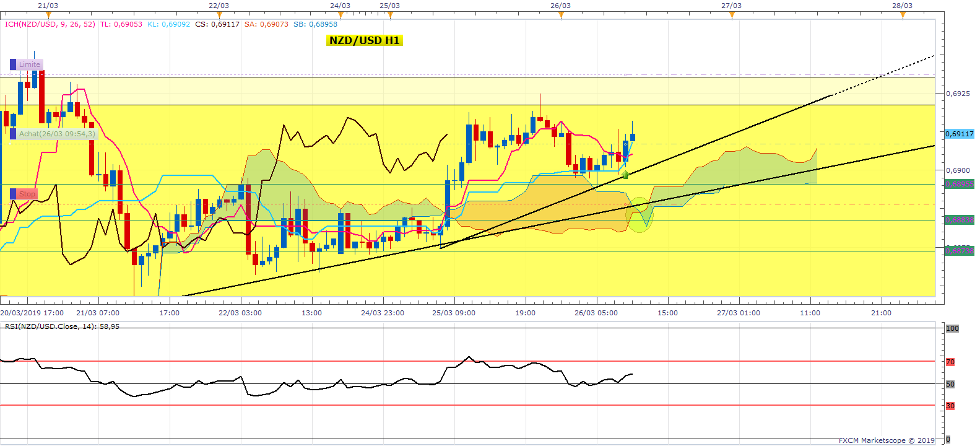
Task: Click the RSI 30 level label
Action: click(x=950, y=406)
